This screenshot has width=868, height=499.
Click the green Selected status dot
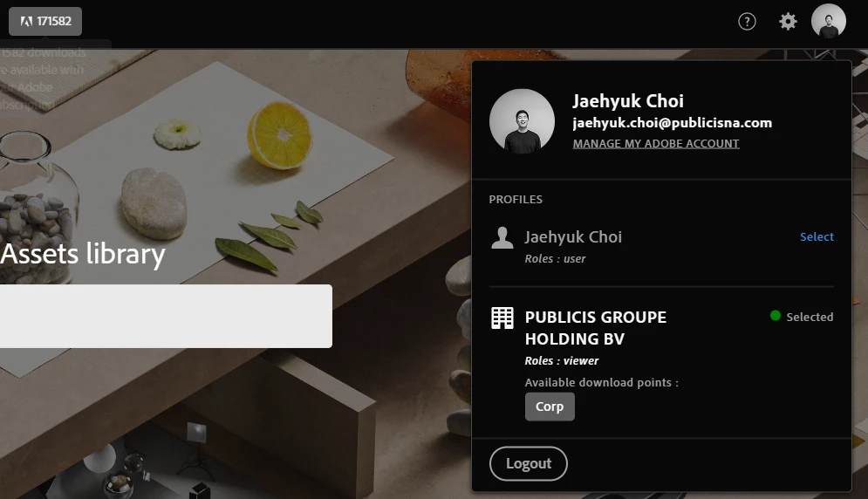(775, 316)
